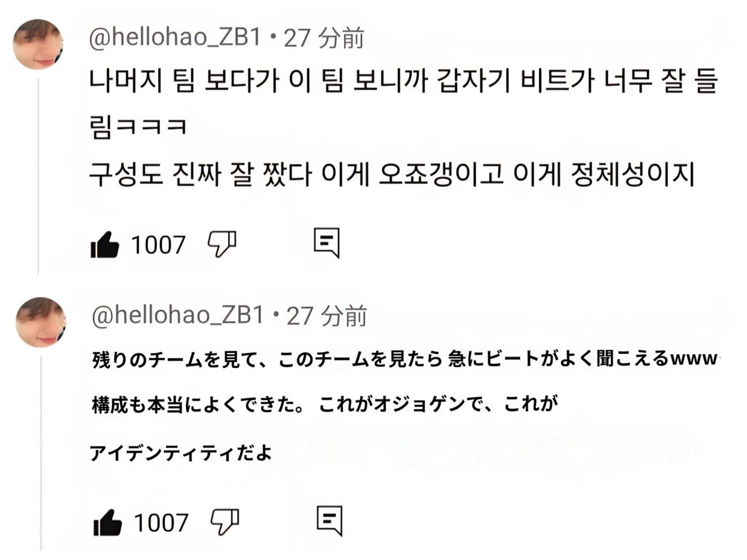Screen dimensions: 747x560
Task: Open profile avatar beside the Korean comment
Action: pos(38,44)
